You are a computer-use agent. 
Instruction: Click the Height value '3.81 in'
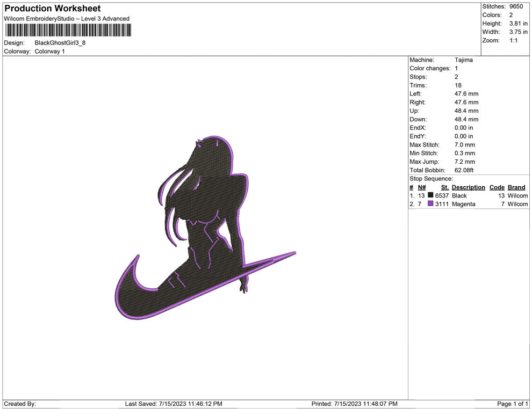click(x=518, y=24)
